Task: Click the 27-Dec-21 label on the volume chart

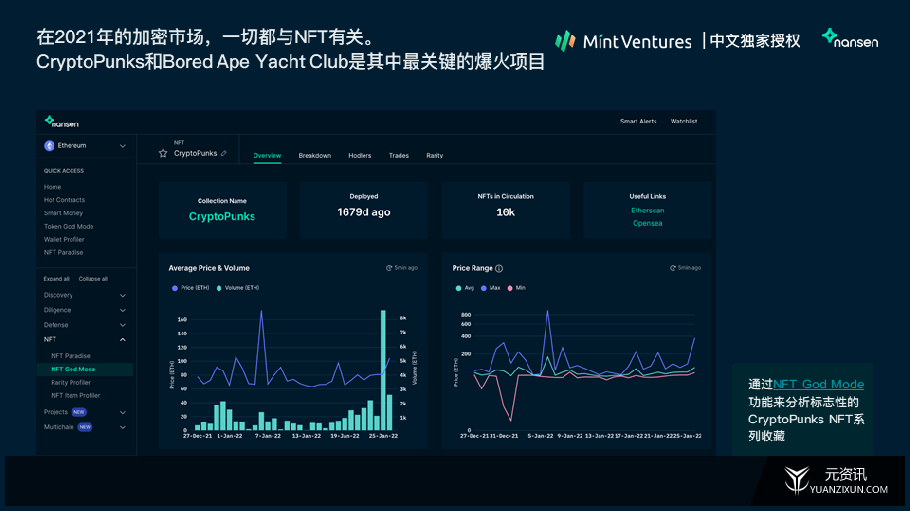Action: click(198, 436)
